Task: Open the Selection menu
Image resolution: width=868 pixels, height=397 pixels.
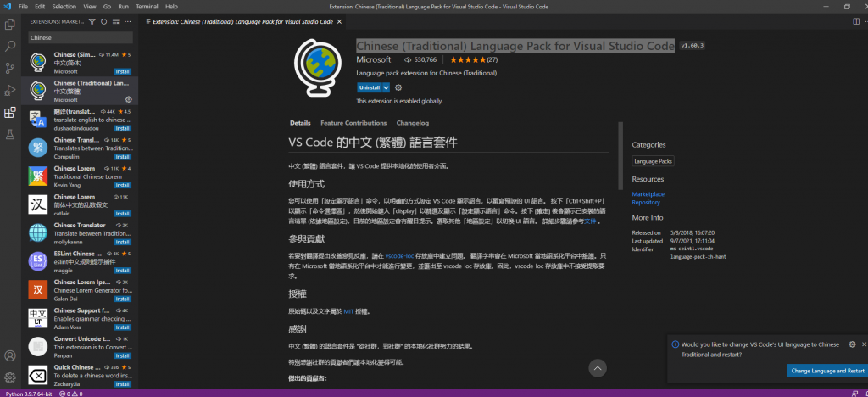Action: 64,7
